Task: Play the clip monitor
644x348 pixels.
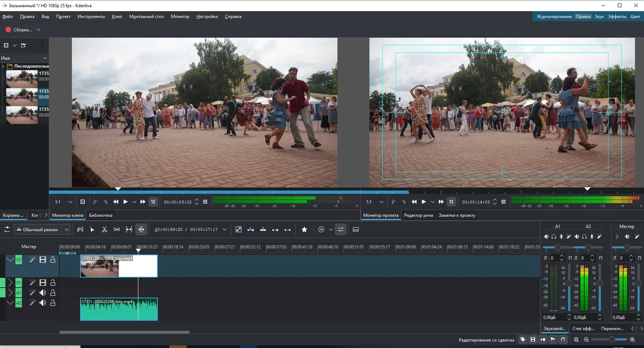Action: coord(125,202)
